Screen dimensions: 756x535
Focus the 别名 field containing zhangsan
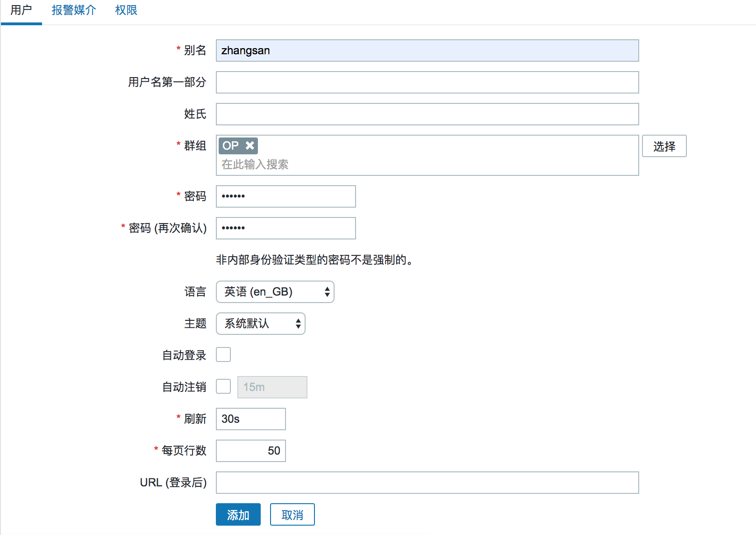(x=428, y=51)
